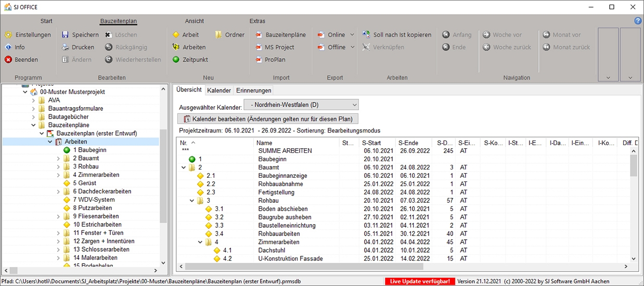
Task: Save with the Speichern button
Action: [x=80, y=35]
